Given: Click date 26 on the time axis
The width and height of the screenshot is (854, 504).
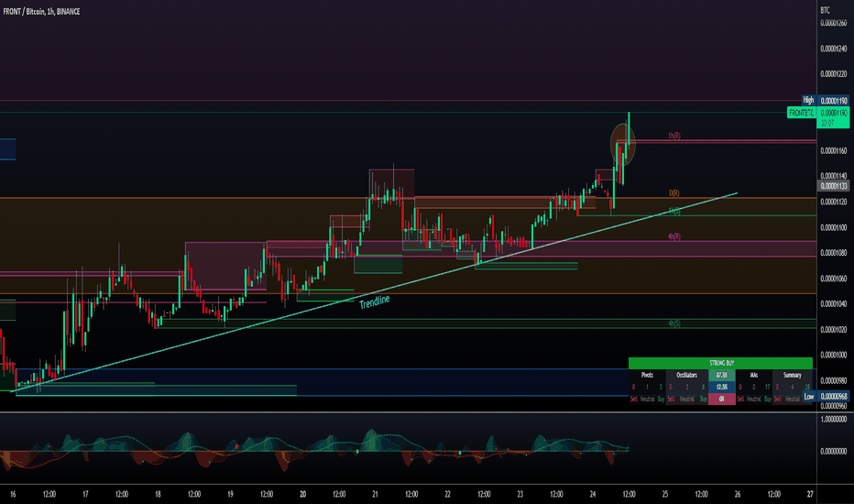Looking at the screenshot, I should pyautogui.click(x=738, y=495).
